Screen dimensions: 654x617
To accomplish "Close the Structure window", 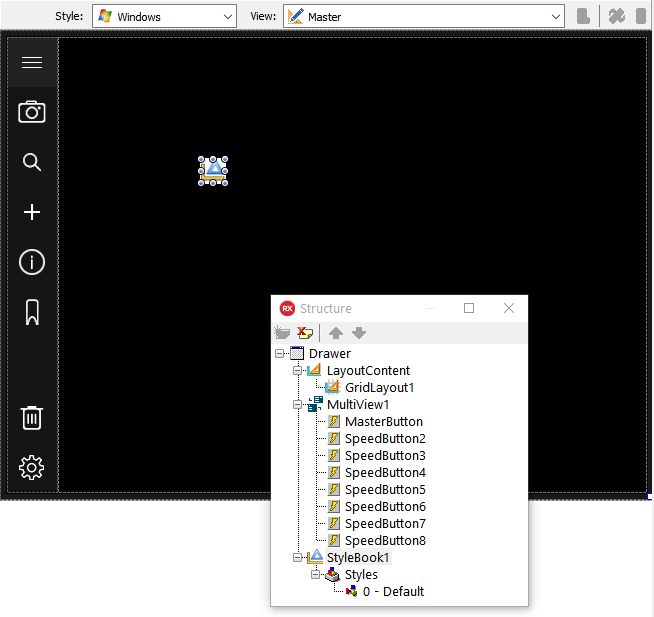I will click(509, 308).
